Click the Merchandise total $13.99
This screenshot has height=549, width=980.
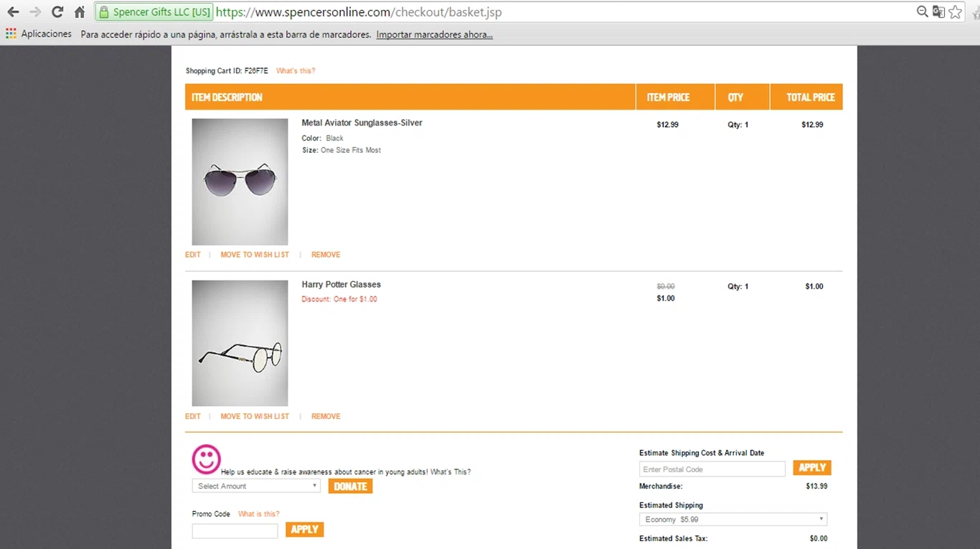816,486
